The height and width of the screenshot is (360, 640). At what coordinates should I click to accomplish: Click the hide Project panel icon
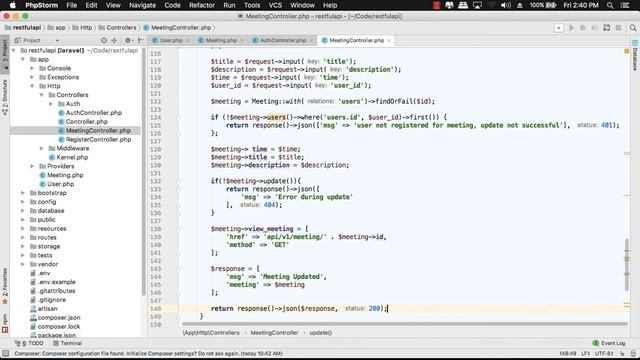click(x=140, y=40)
